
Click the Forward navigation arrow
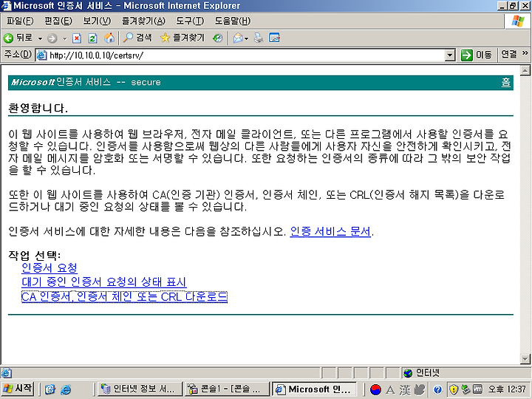coord(52,38)
